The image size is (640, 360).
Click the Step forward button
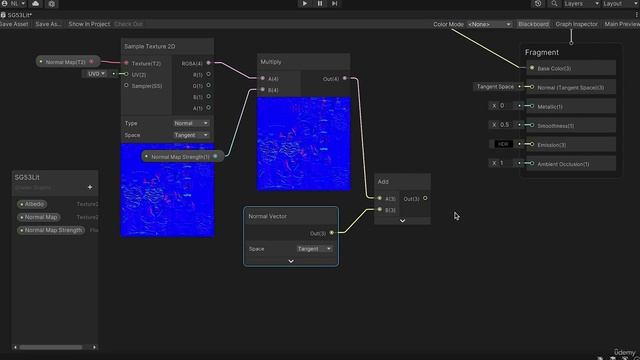(334, 3)
